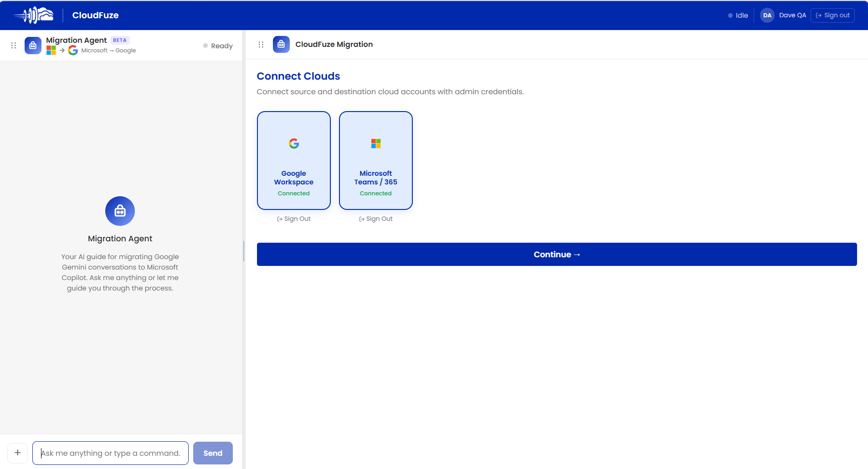Select the Microsoft Teams / 365 card
This screenshot has width=868, height=469.
click(376, 160)
